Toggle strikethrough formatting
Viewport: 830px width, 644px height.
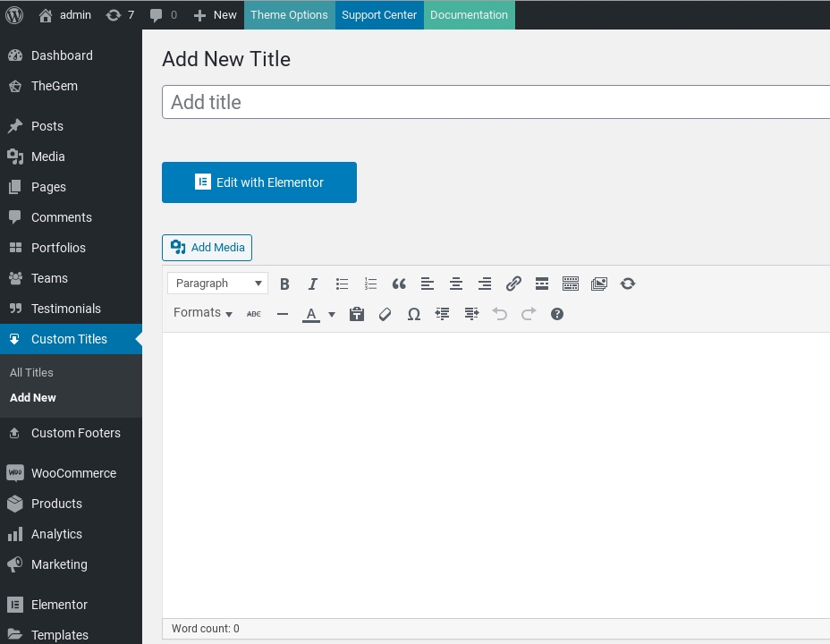pos(254,314)
